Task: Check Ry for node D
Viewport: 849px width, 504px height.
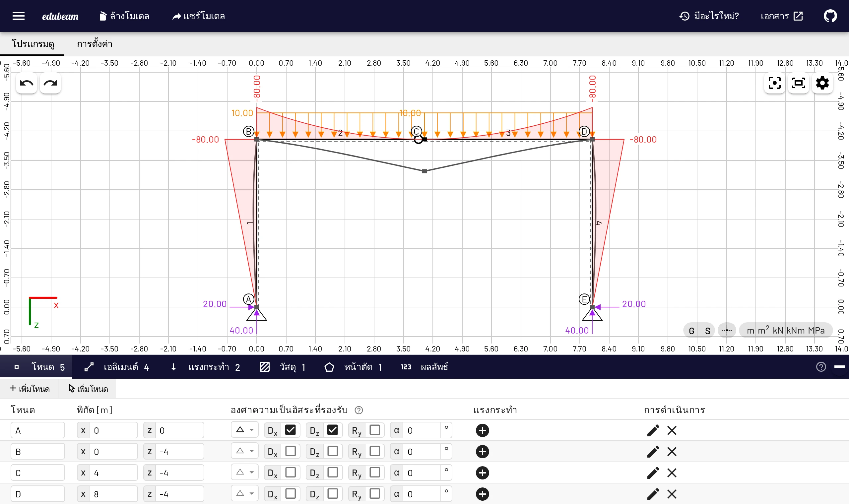Action: [x=374, y=494]
